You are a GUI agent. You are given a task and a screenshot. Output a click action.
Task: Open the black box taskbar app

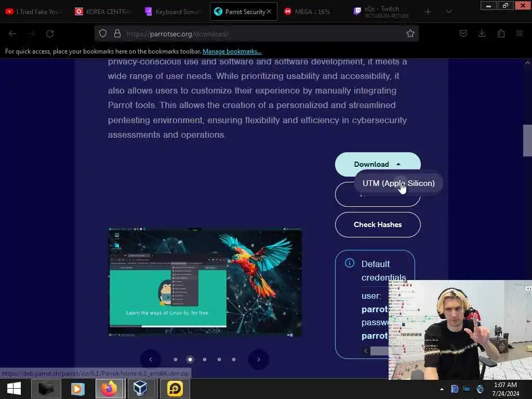tap(46, 389)
